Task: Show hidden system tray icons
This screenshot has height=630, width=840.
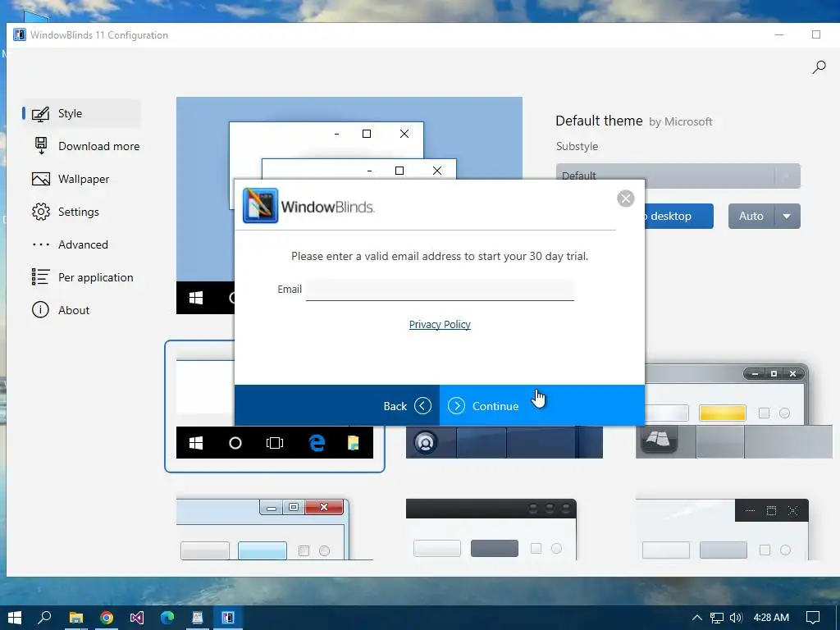Action: point(697,618)
